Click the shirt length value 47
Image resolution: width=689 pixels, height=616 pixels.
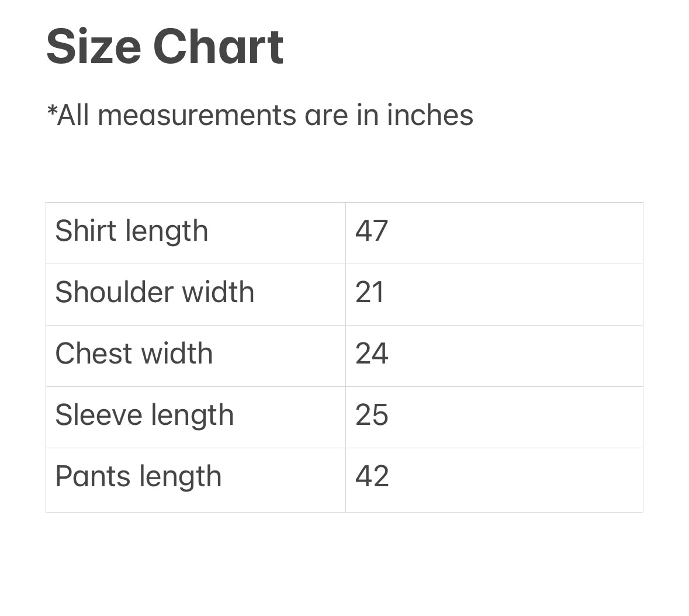click(372, 231)
